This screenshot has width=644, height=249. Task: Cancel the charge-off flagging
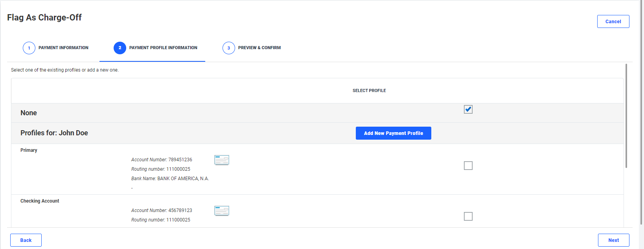[613, 22]
